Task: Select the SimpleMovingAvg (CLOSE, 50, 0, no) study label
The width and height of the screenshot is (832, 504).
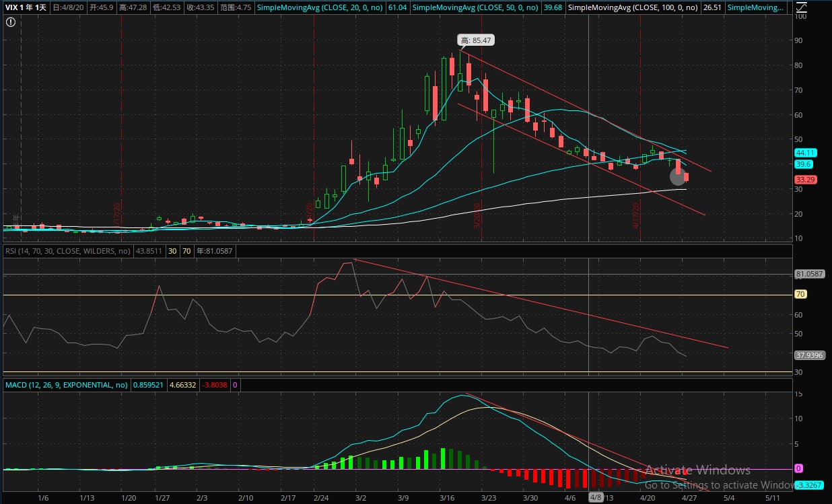Action: point(475,7)
